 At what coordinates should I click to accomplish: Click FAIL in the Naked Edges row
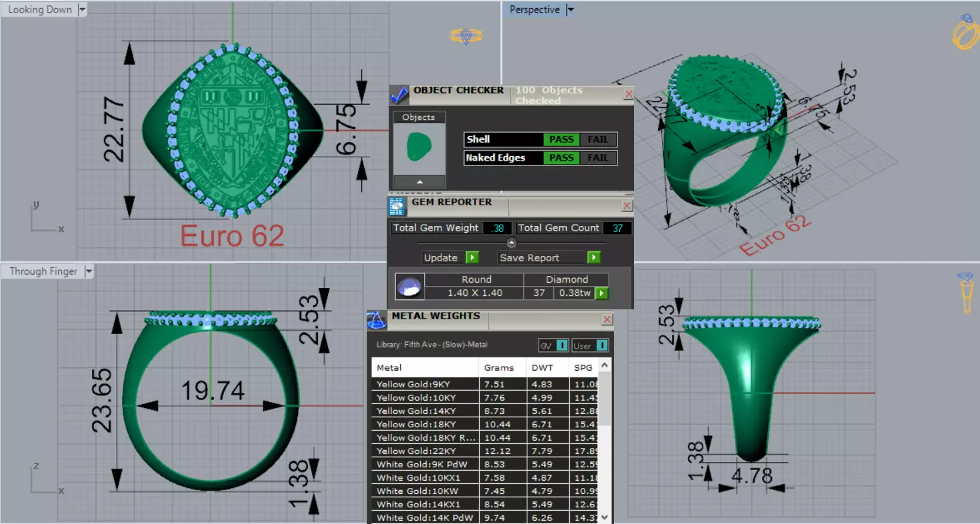click(x=597, y=158)
